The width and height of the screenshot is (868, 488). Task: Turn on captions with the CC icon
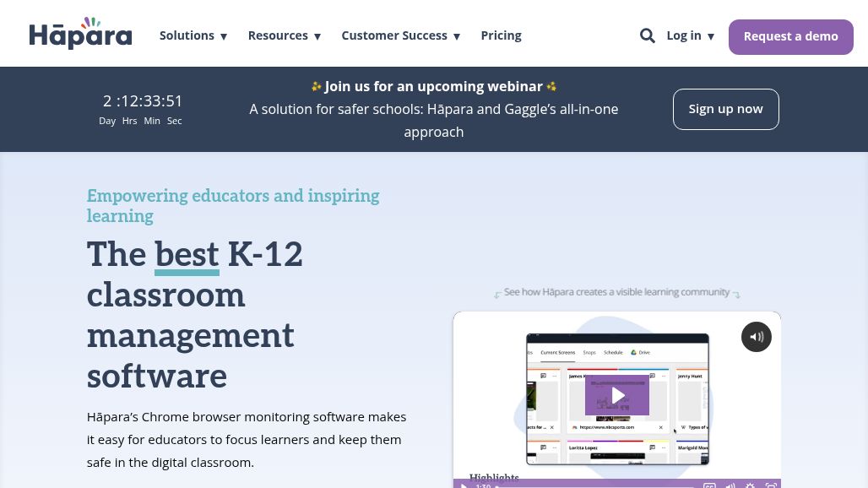709,485
